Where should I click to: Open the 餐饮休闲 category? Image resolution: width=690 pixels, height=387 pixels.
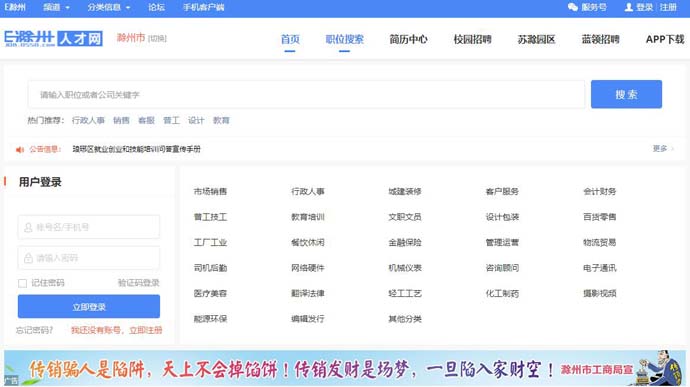[308, 243]
